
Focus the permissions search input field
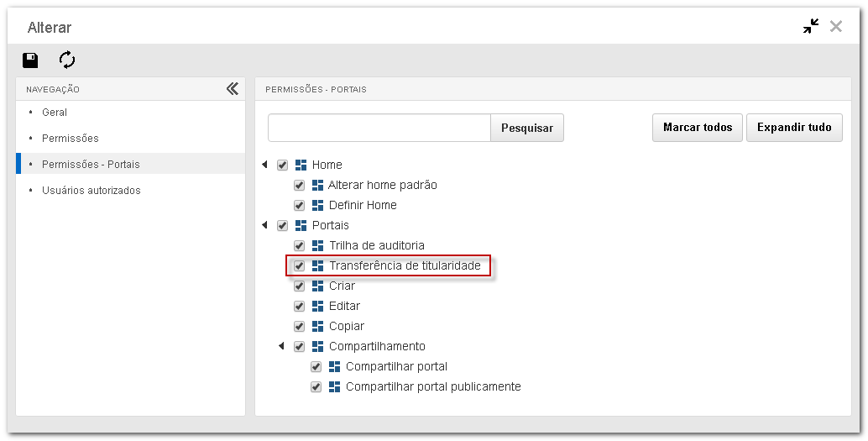click(379, 128)
